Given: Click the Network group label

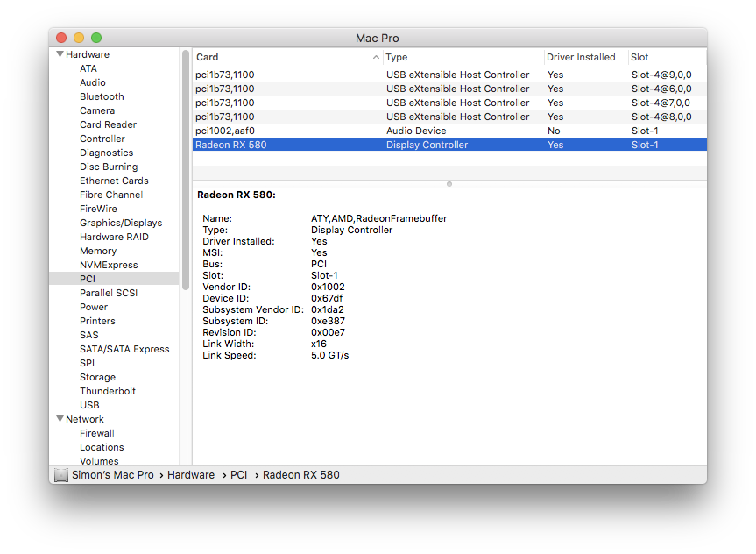Looking at the screenshot, I should coord(85,419).
